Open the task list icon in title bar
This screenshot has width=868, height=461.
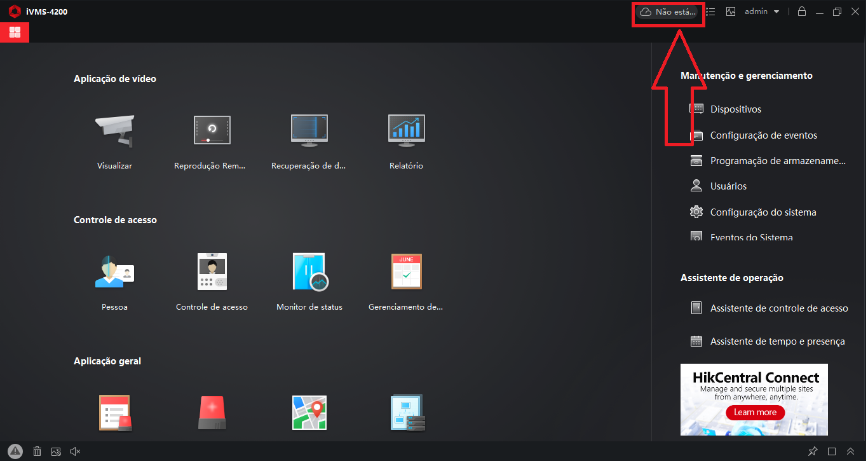710,11
